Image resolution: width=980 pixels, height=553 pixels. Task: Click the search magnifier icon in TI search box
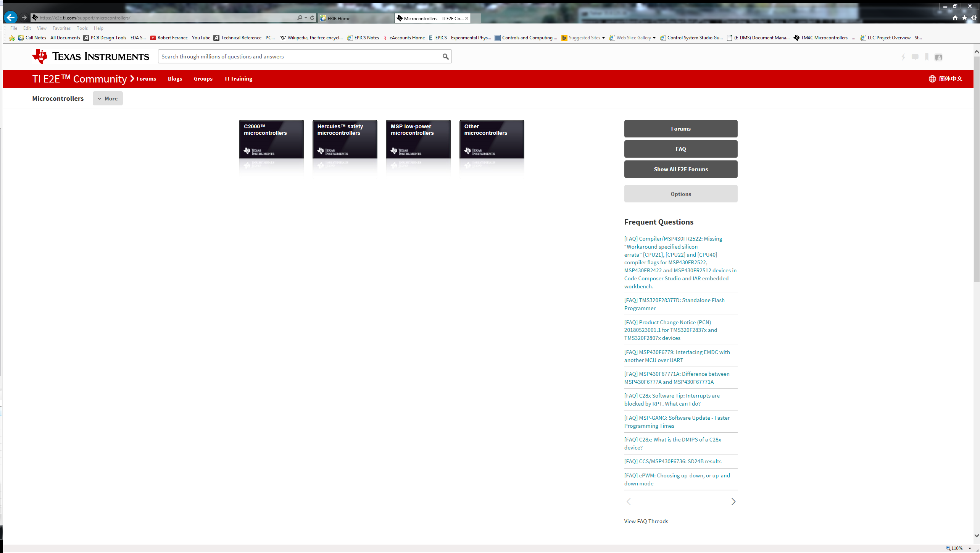(x=445, y=57)
